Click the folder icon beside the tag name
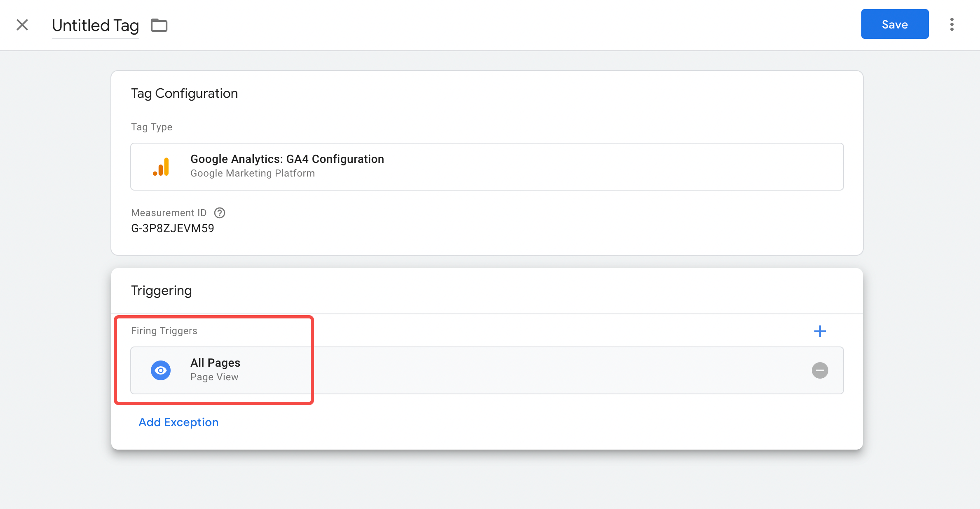This screenshot has height=509, width=980. 159,26
